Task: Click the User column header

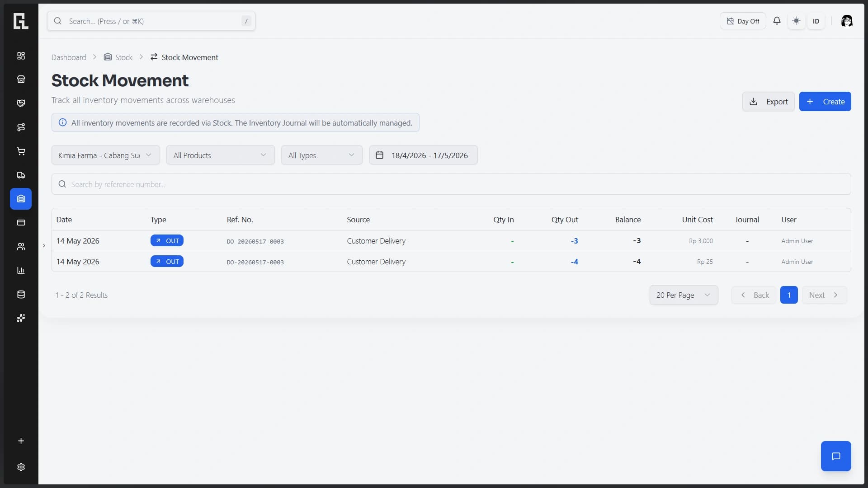Action: 788,220
